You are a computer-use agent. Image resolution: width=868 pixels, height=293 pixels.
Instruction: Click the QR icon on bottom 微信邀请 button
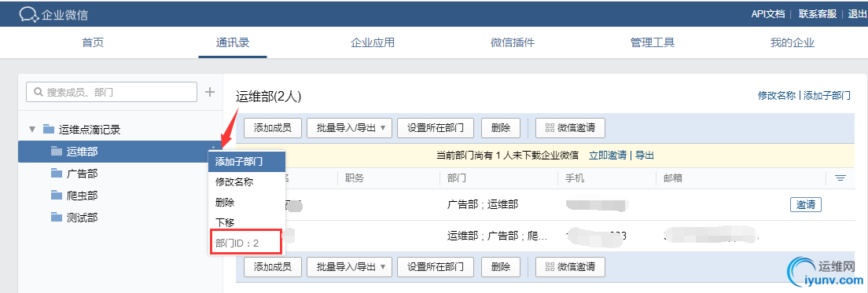tap(550, 267)
